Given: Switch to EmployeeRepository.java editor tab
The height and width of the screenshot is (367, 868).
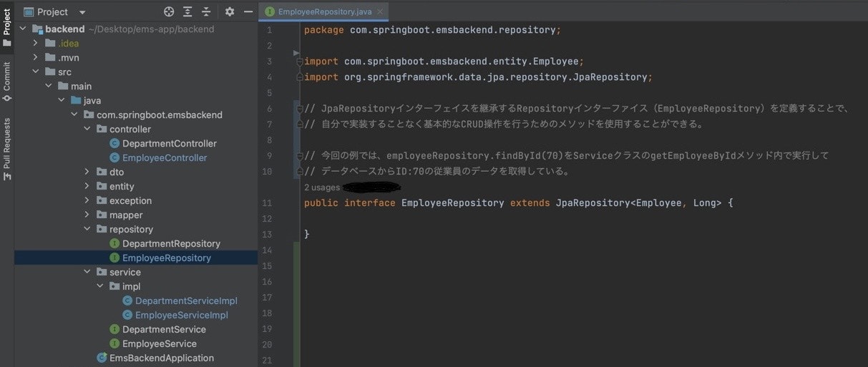Looking at the screenshot, I should click(x=324, y=11).
